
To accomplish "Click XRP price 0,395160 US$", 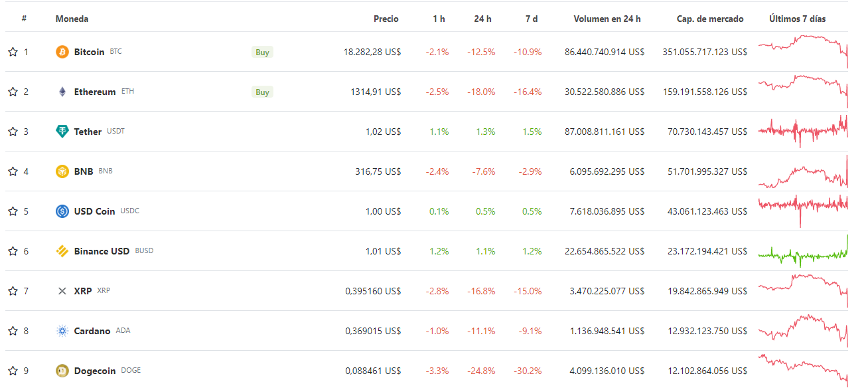I will point(373,291).
